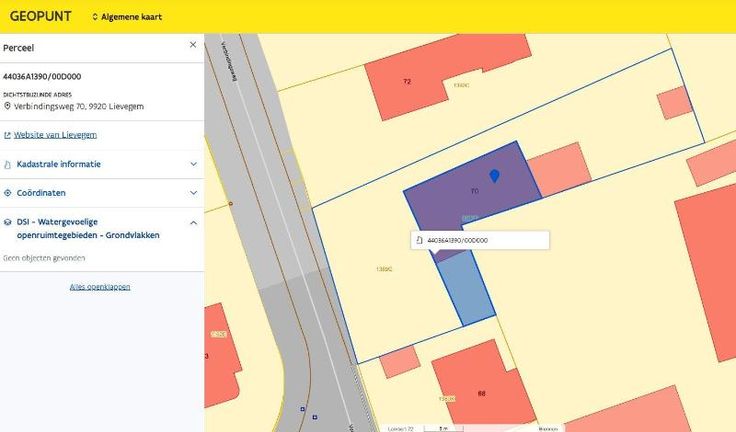Collapse the DSI Watergevoelige openruimtegebieden section

coord(193,223)
